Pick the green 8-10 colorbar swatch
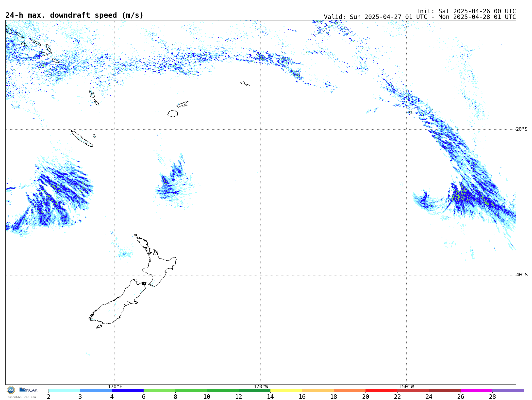 (191, 391)
